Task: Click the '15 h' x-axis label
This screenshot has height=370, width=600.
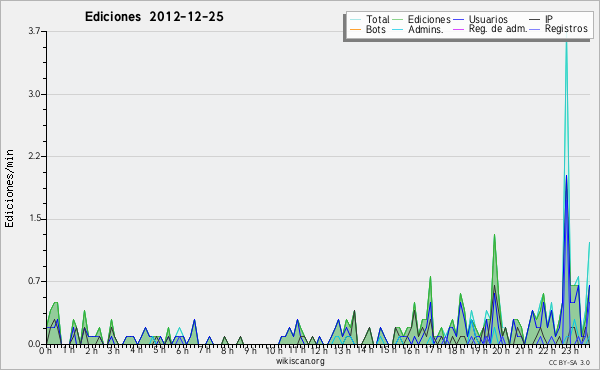Action: [387, 350]
